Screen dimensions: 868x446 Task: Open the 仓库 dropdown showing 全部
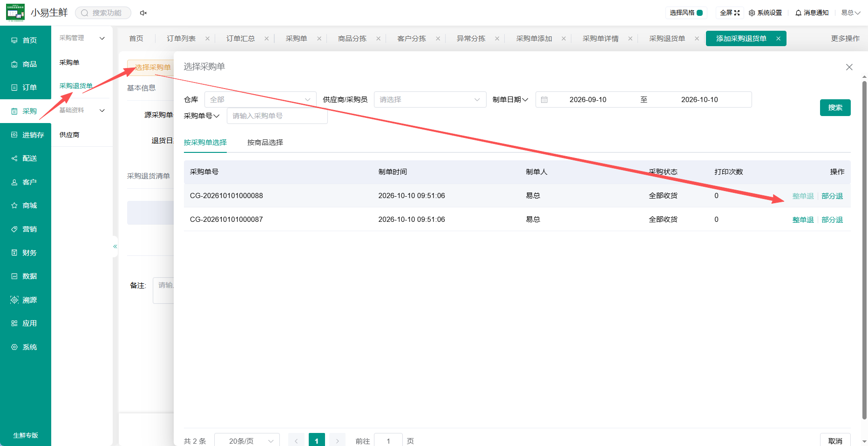(x=260, y=99)
